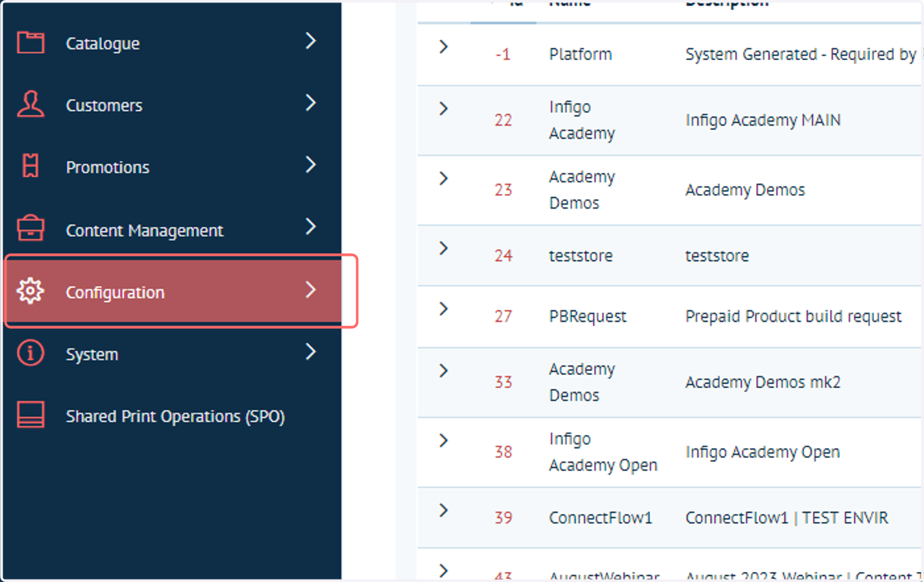Expand the Promotions submenu chevron

tap(310, 164)
